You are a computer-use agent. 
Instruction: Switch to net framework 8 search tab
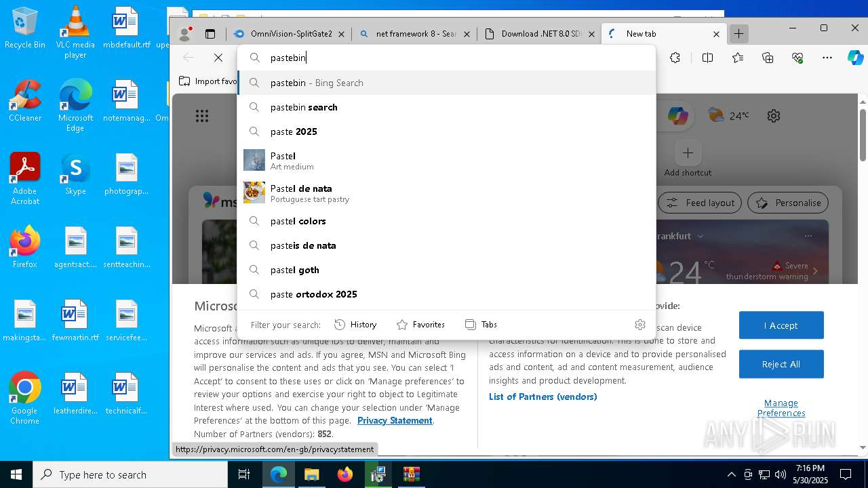[414, 34]
